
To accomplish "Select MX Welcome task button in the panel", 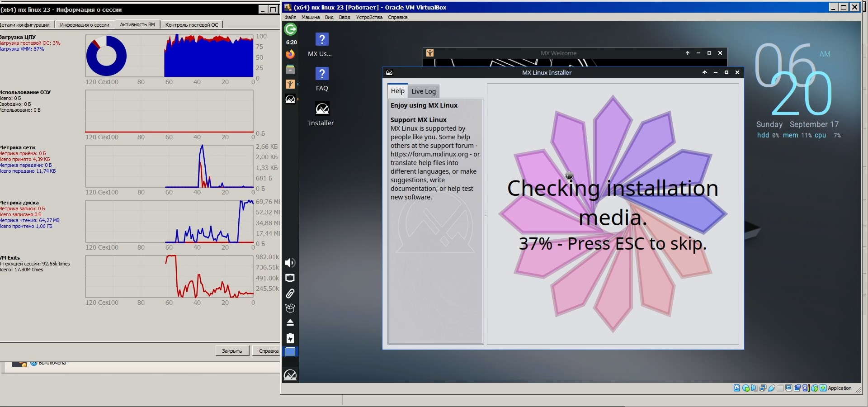I will point(290,84).
